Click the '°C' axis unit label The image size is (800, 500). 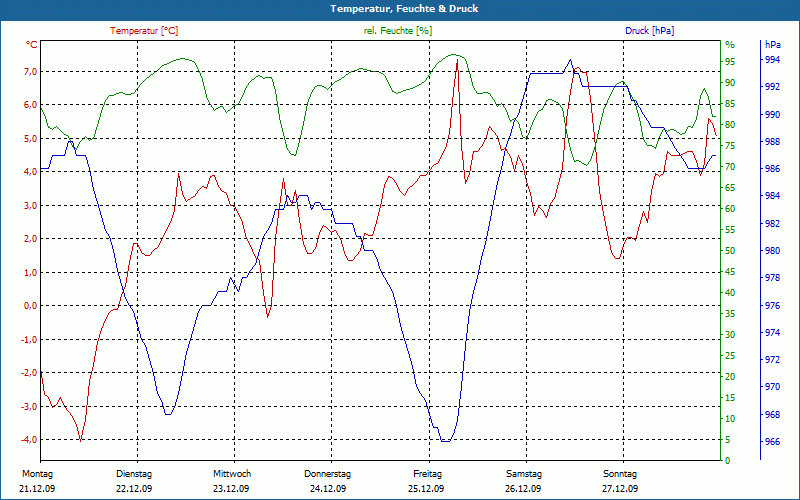[x=32, y=45]
